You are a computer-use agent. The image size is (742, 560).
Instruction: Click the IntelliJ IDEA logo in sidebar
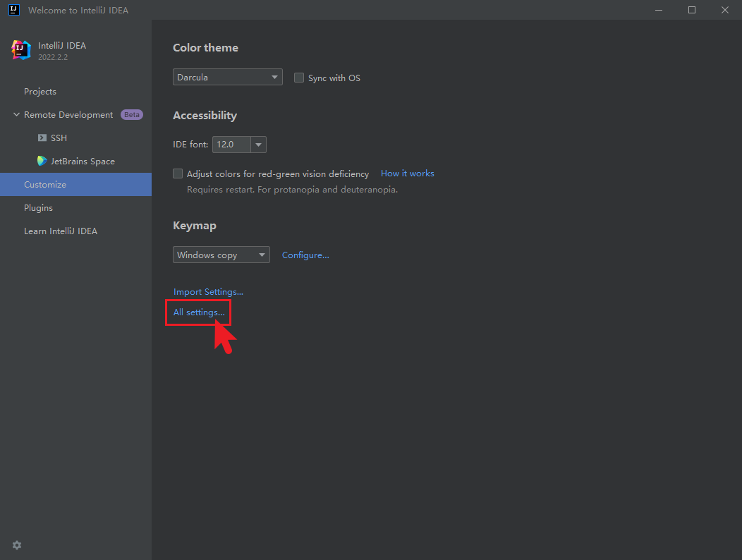click(21, 50)
